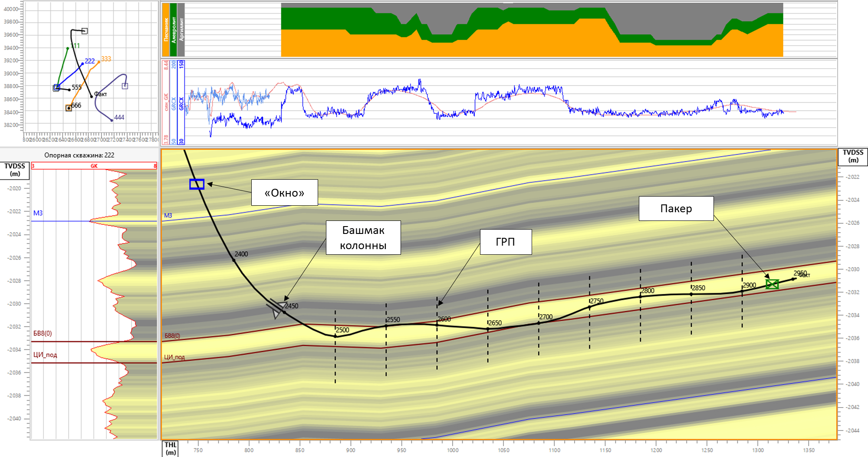Click the "Опорная скважина: 222" title
This screenshot has width=868, height=457.
79,155
